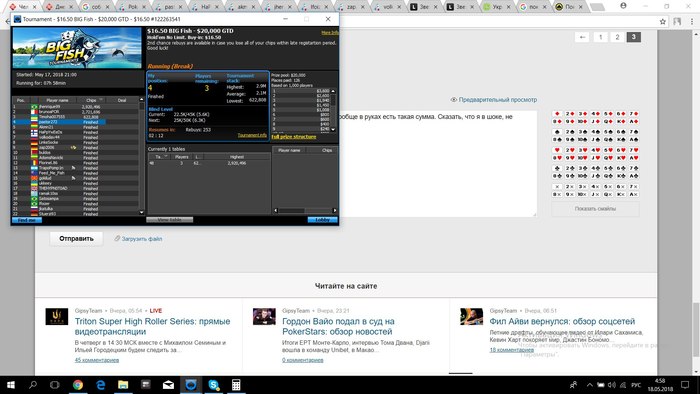Image resolution: width=700 pixels, height=394 pixels.
Task: Click the Deal column header
Action: 122,100
